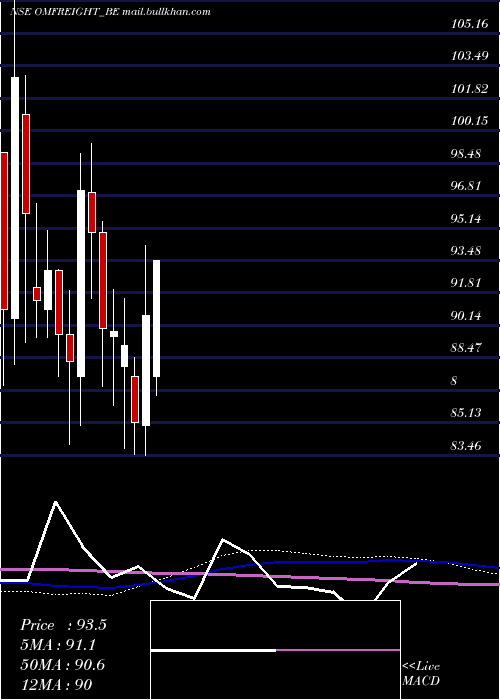The image size is (500, 700).
Task: Click the last white candlestick closing near 93.48
Action: [x=156, y=318]
